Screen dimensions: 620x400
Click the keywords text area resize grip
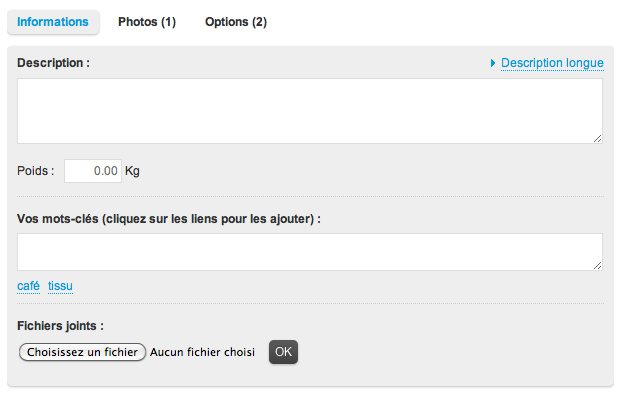[x=598, y=265]
